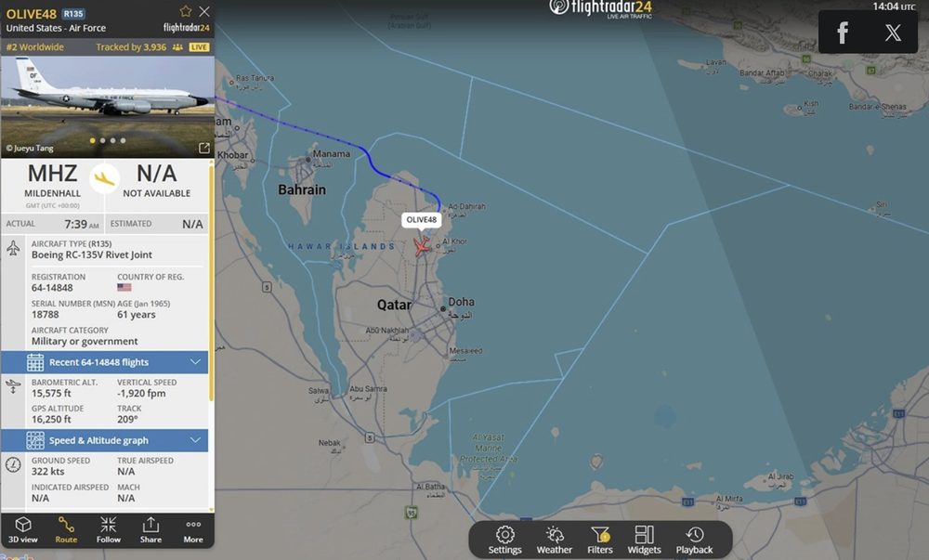The width and height of the screenshot is (929, 560).
Task: Select the second photo carousel dot
Action: (102, 141)
